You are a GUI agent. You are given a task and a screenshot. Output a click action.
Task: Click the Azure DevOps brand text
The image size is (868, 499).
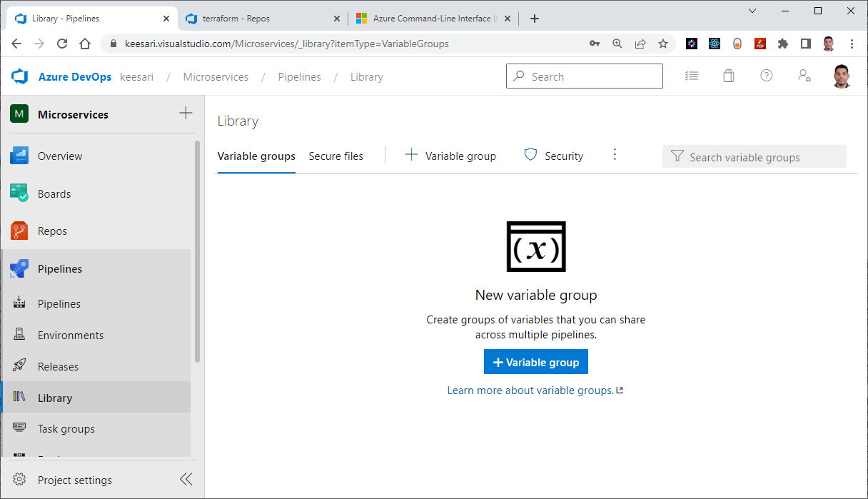pos(74,76)
